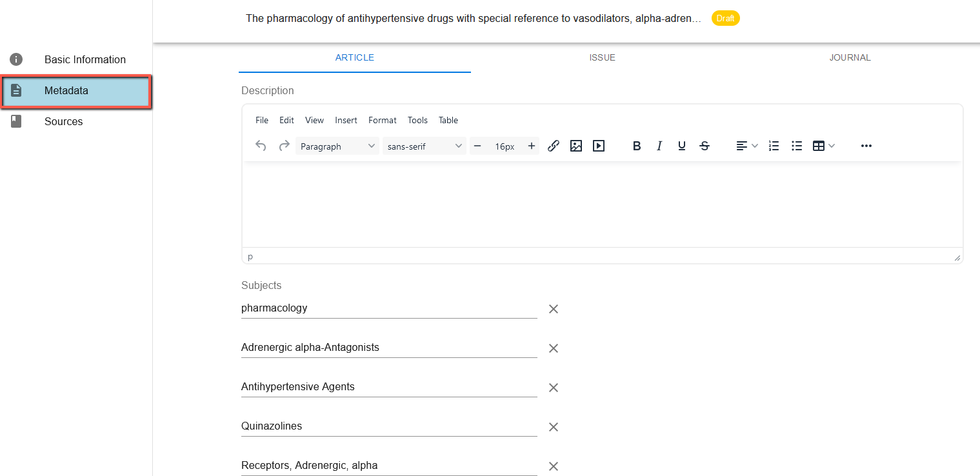This screenshot has width=980, height=476.
Task: Increase font size with plus button
Action: [532, 146]
